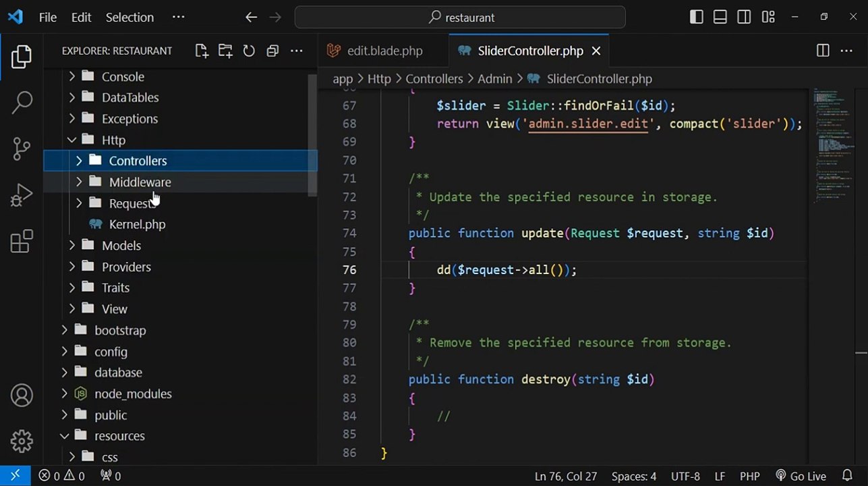The height and width of the screenshot is (486, 868).
Task: Go forward with the navigation arrow
Action: pyautogui.click(x=275, y=18)
